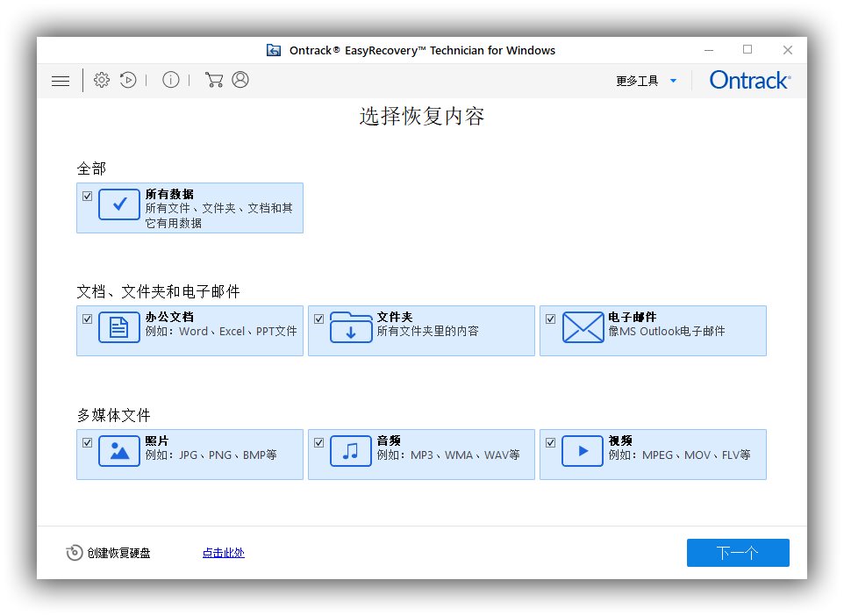This screenshot has width=844, height=616.
Task: Maximize the EasyRecovery window
Action: pos(747,49)
